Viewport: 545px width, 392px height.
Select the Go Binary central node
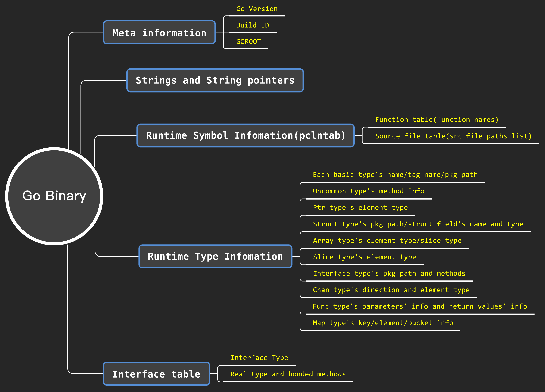point(54,196)
